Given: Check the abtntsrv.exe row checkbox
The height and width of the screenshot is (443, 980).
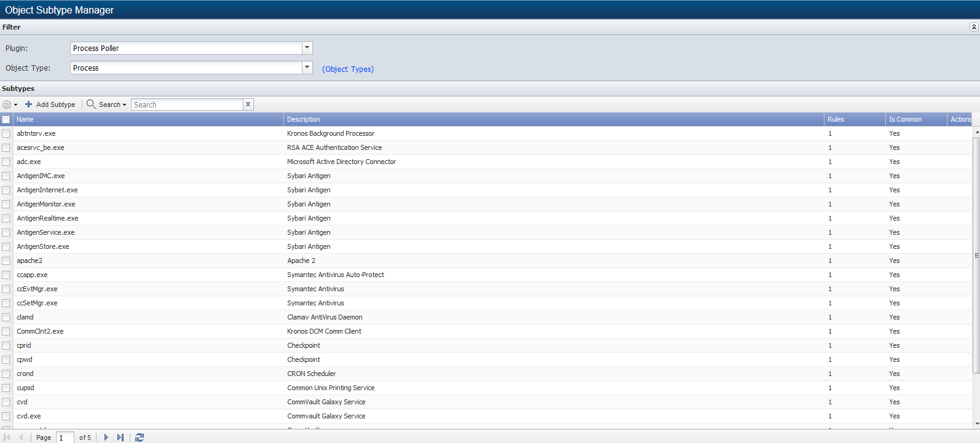Looking at the screenshot, I should (6, 133).
